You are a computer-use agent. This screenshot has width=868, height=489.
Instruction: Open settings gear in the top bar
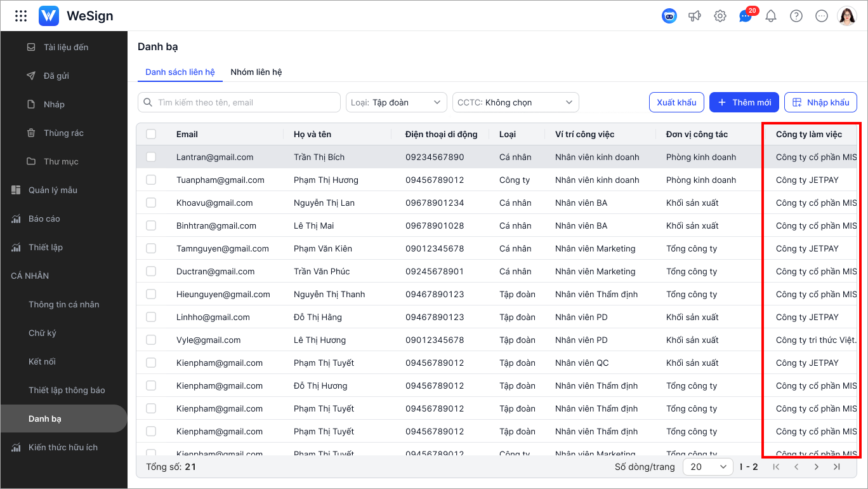(720, 16)
